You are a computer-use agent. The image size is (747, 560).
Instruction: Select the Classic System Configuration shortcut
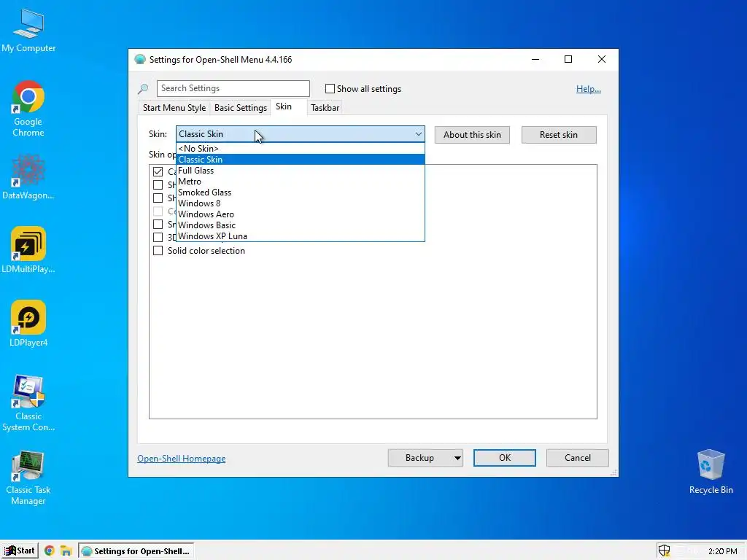click(x=28, y=402)
